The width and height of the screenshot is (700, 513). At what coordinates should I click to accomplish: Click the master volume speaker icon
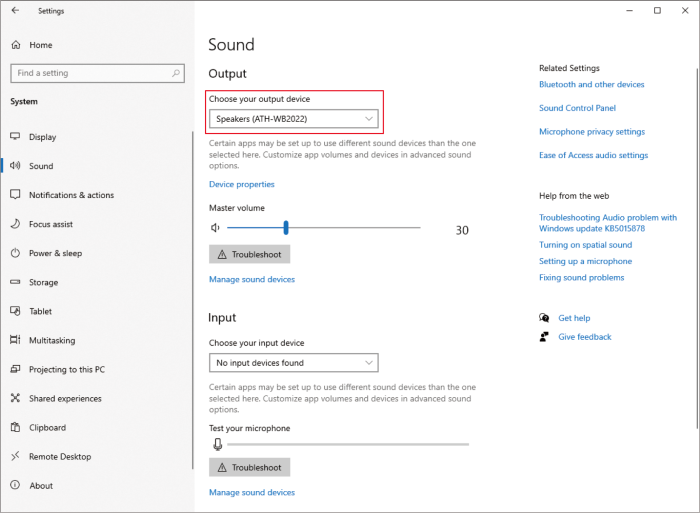pyautogui.click(x=215, y=228)
